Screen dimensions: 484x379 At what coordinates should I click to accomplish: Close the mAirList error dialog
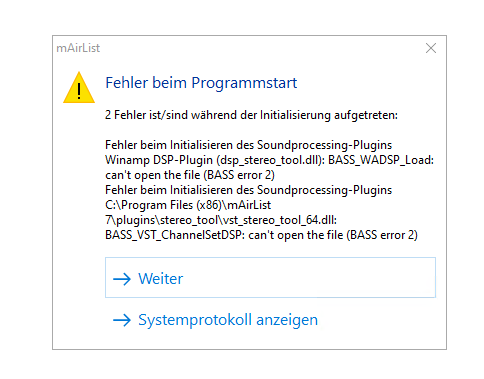pyautogui.click(x=431, y=48)
